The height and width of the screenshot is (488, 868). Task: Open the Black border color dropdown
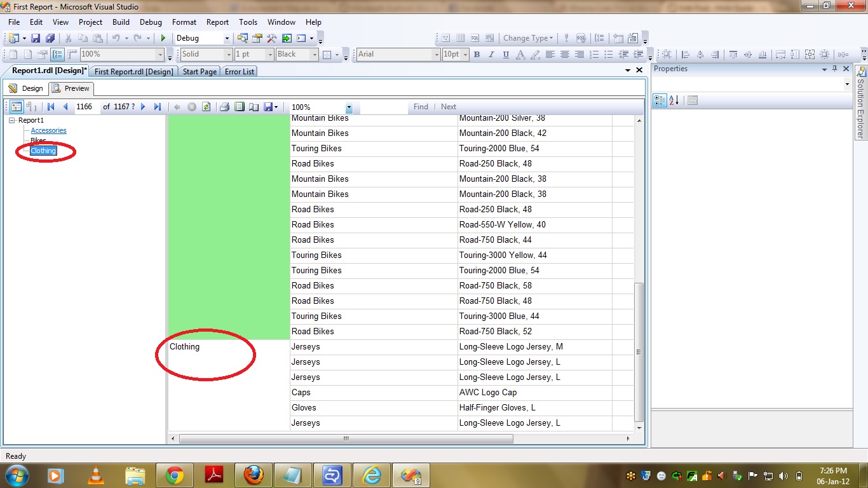click(x=314, y=55)
